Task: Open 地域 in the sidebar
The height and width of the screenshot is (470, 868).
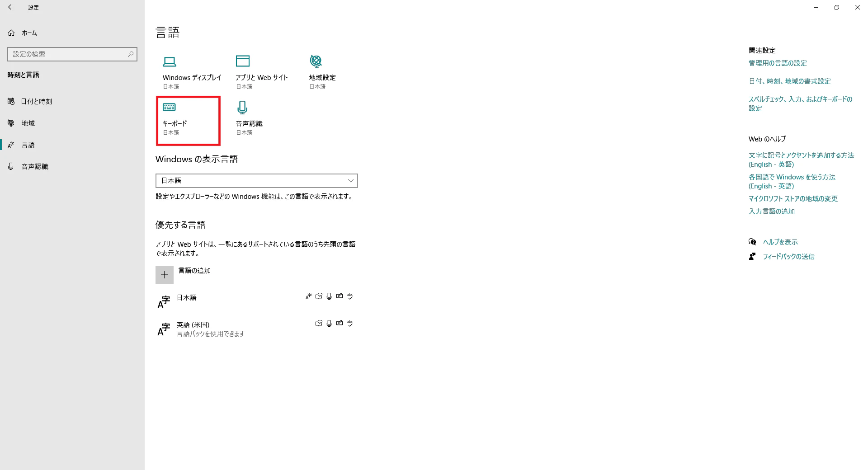Action: click(28, 123)
